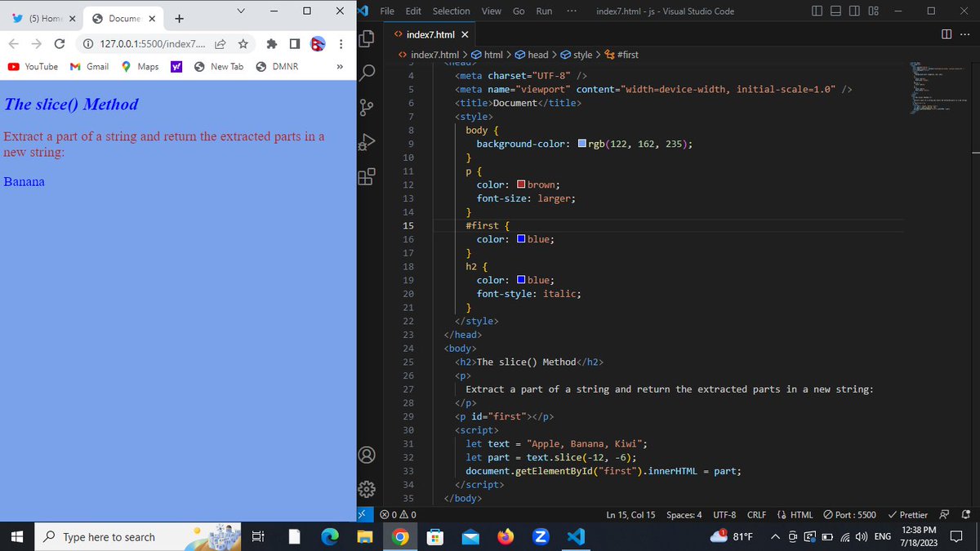Image resolution: width=980 pixels, height=551 pixels.
Task: Change indentation via Spaces: 4
Action: click(x=684, y=515)
